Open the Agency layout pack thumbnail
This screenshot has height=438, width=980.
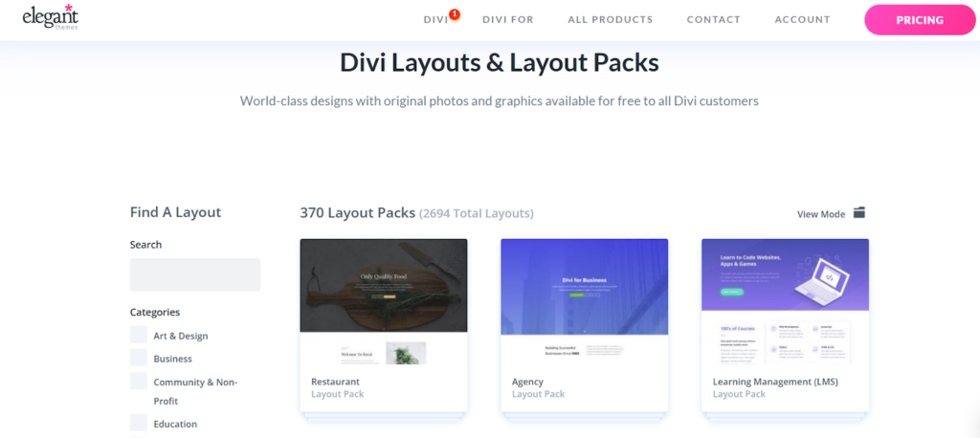click(x=584, y=301)
